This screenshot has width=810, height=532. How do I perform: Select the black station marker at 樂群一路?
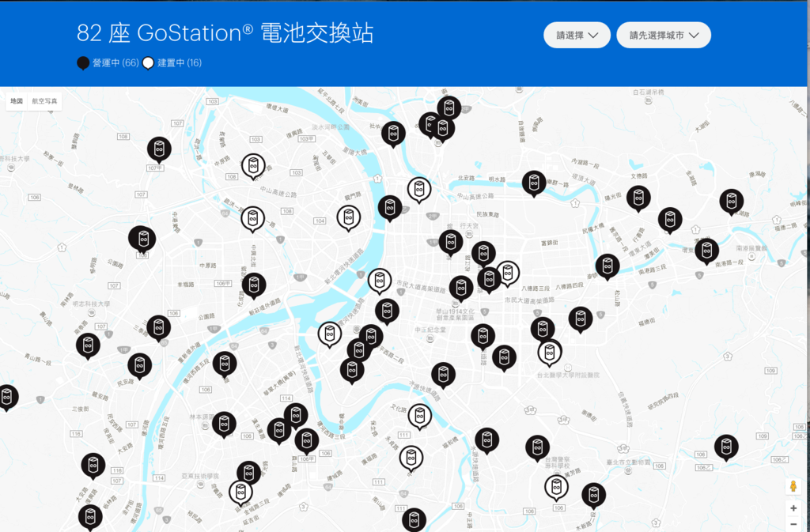(534, 183)
